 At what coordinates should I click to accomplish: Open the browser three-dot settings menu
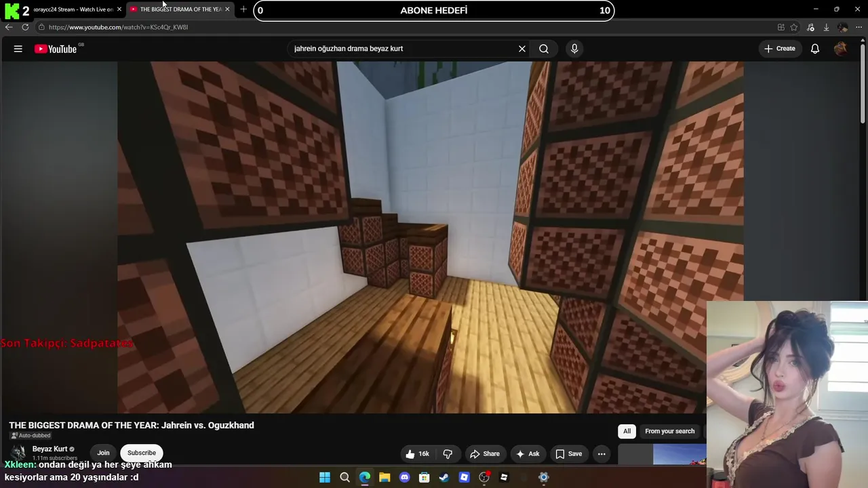click(859, 27)
